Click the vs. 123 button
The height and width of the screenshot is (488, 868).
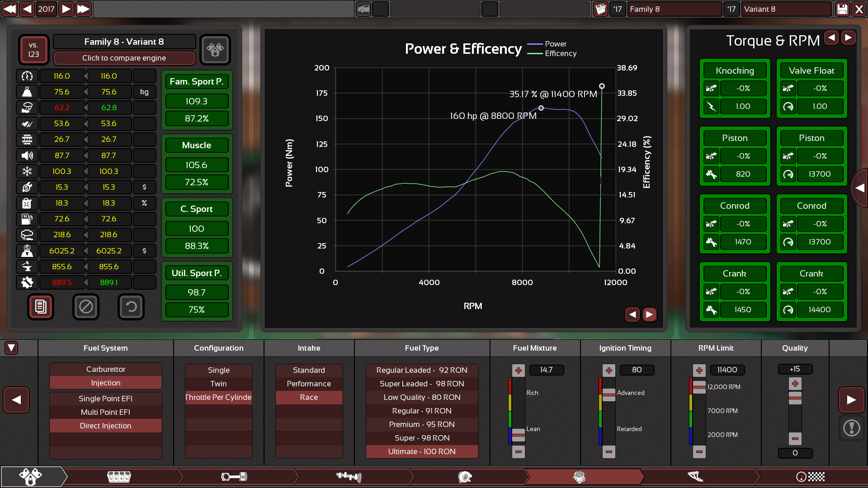point(33,49)
